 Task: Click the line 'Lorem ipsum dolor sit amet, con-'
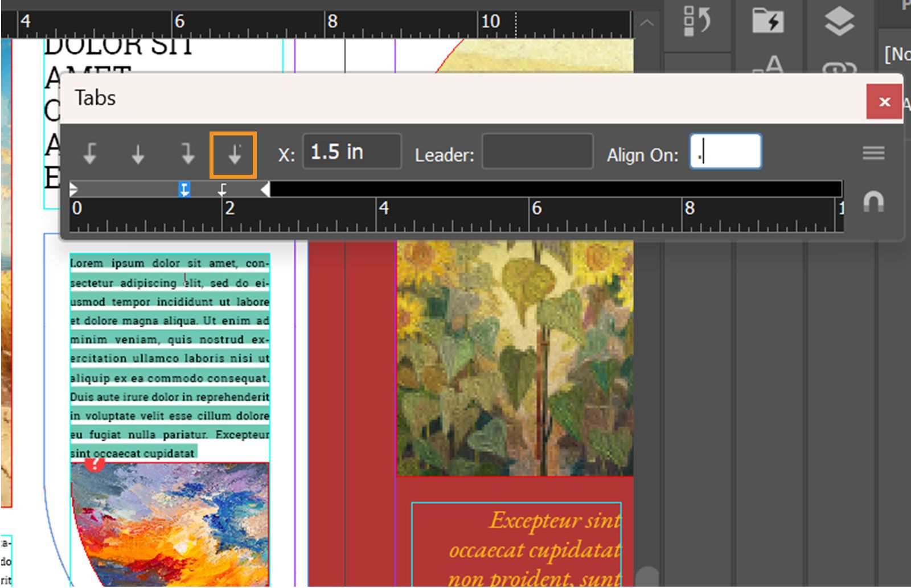click(x=169, y=264)
